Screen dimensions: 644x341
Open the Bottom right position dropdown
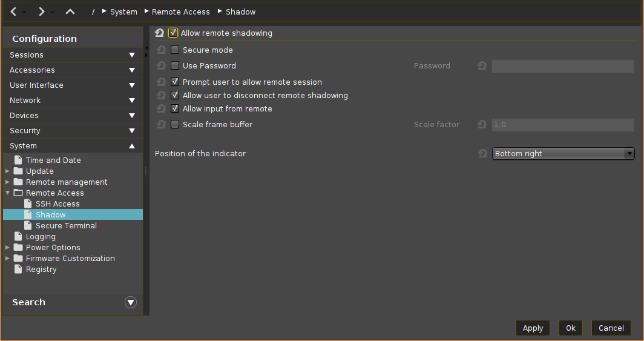click(x=563, y=154)
